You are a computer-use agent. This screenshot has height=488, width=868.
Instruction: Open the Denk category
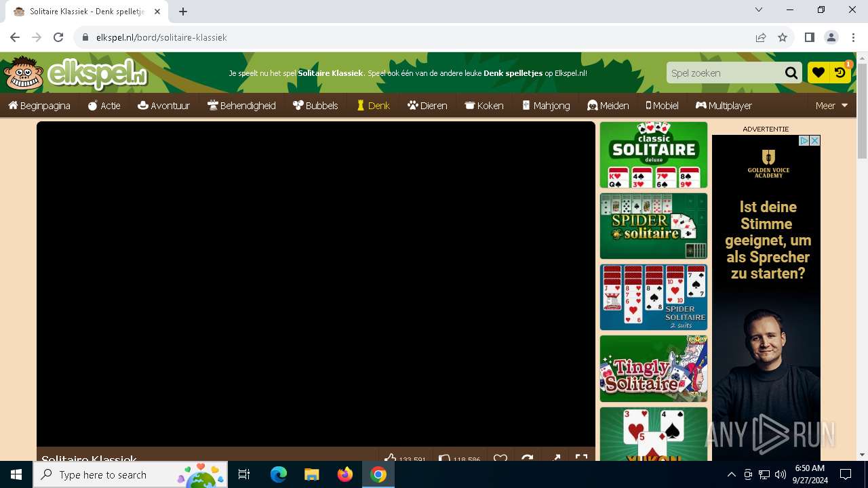[x=373, y=106]
